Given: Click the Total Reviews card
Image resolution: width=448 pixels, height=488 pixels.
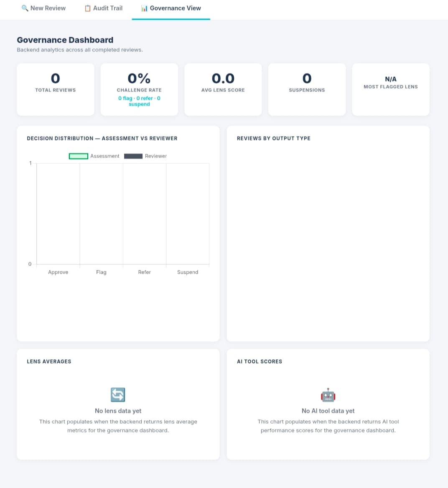Looking at the screenshot, I should (56, 90).
